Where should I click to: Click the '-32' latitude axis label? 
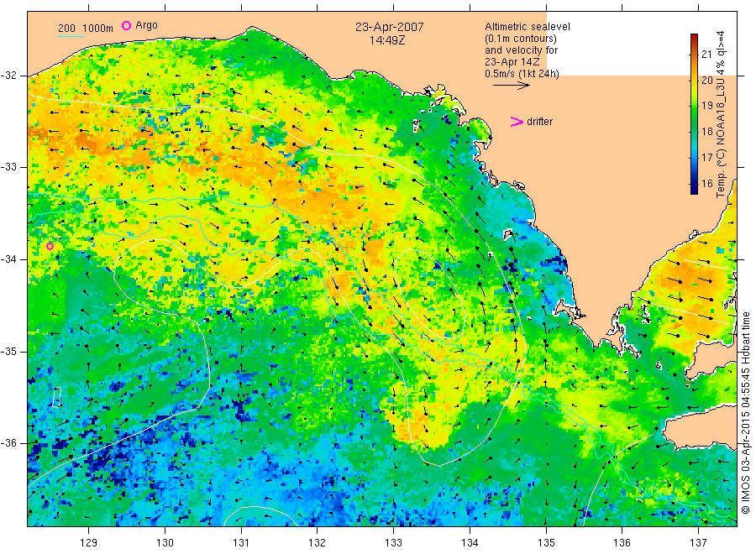(8, 76)
